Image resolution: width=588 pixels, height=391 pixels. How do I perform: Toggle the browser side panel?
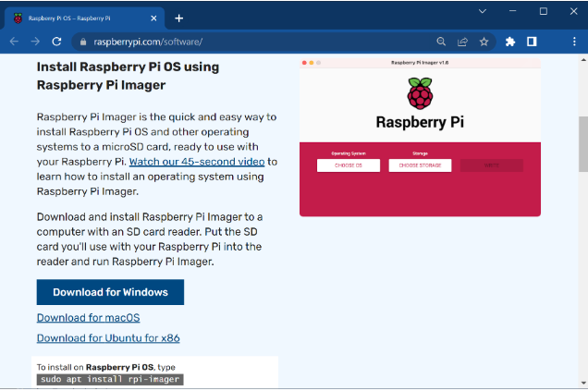tap(532, 42)
